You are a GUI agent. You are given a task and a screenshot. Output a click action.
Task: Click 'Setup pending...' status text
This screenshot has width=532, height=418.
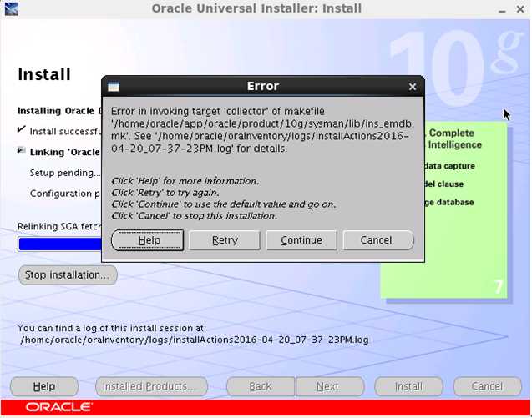click(65, 173)
